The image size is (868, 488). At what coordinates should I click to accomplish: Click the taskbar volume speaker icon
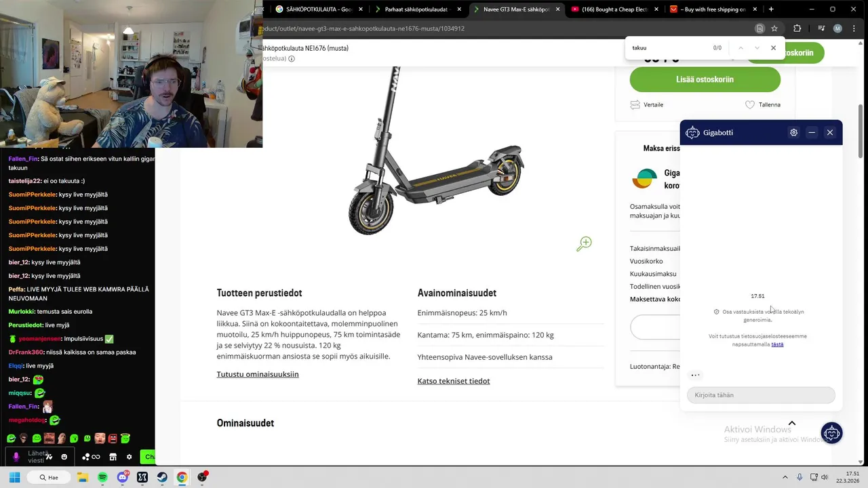point(825,477)
